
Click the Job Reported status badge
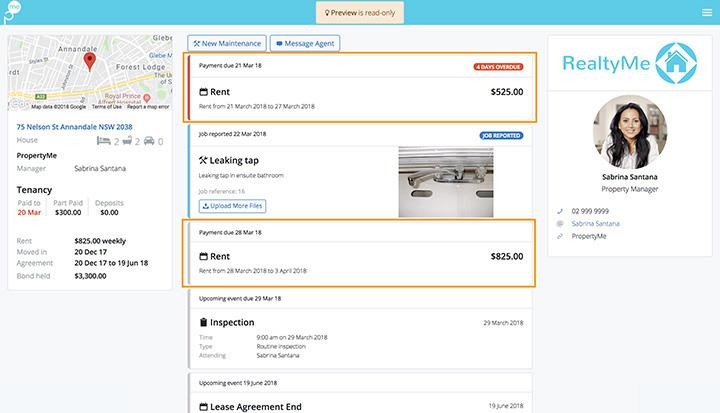click(502, 135)
